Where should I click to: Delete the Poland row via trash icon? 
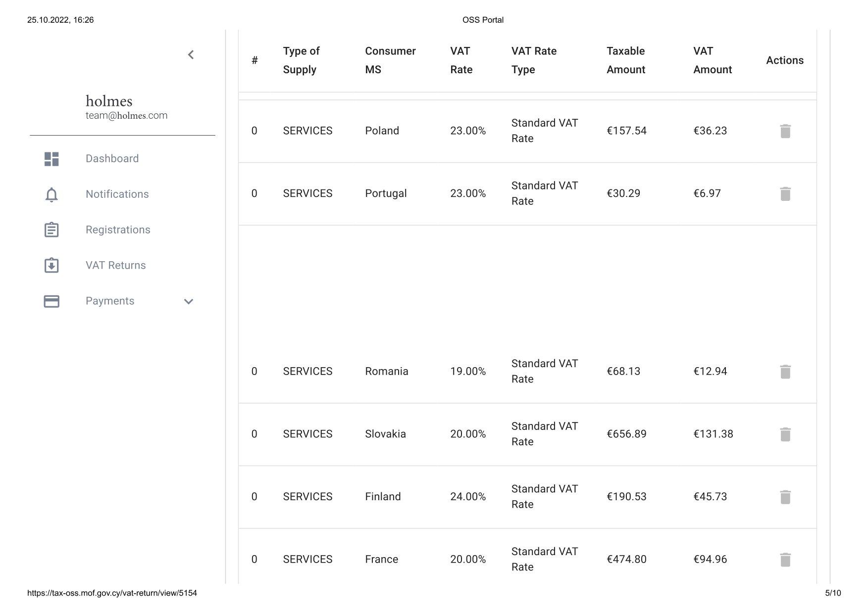(785, 131)
